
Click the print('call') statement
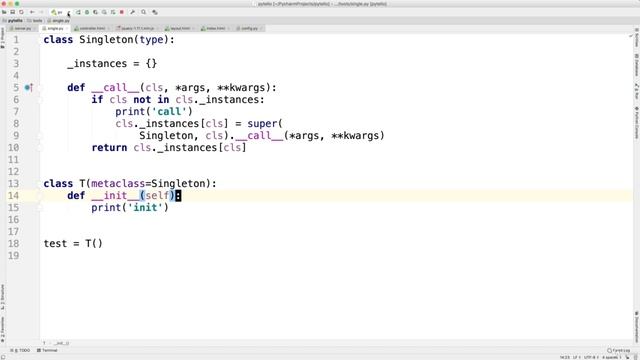pyautogui.click(x=154, y=112)
